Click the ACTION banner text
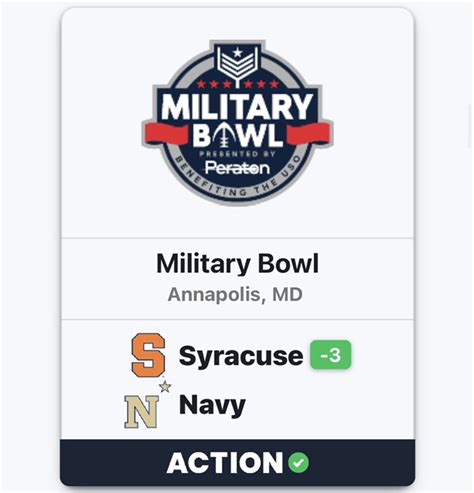The image size is (474, 493). coord(225,463)
